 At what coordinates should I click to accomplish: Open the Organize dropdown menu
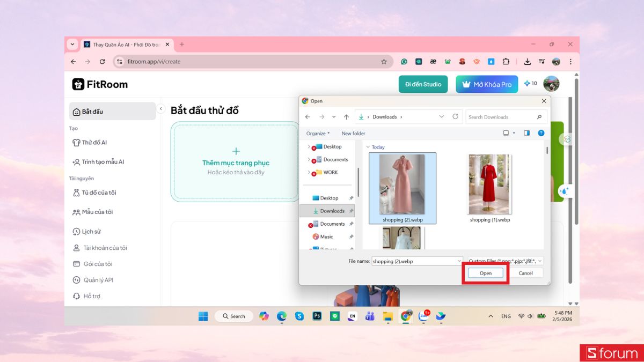(x=318, y=133)
